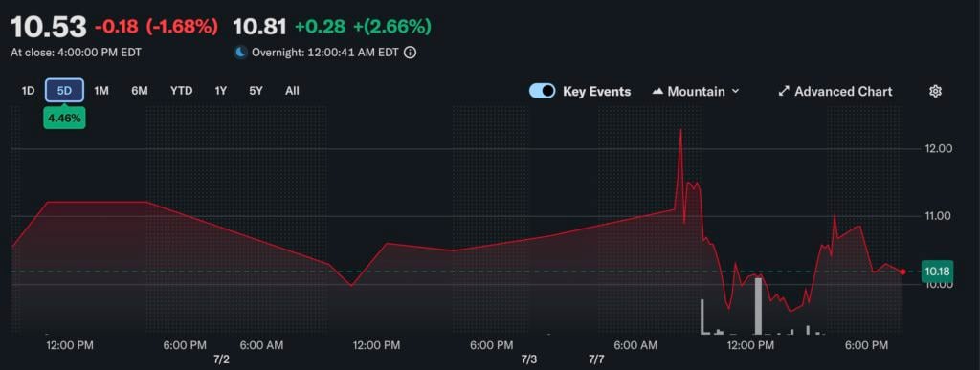Choose the YTD range
The height and width of the screenshot is (370, 980).
tap(181, 91)
